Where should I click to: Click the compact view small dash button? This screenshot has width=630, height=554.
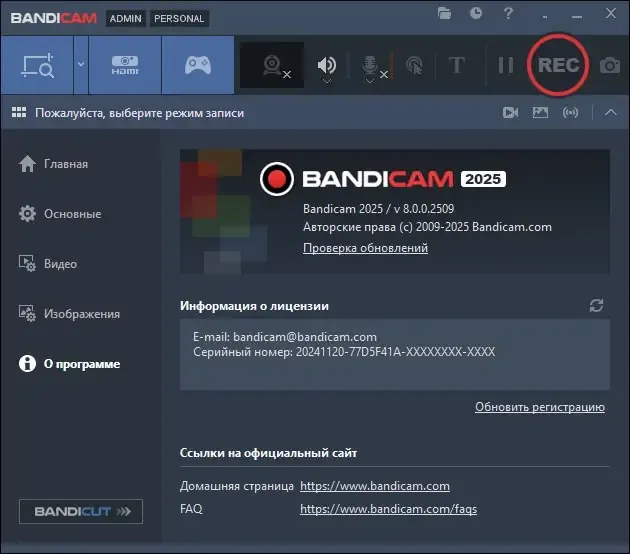[x=545, y=17]
